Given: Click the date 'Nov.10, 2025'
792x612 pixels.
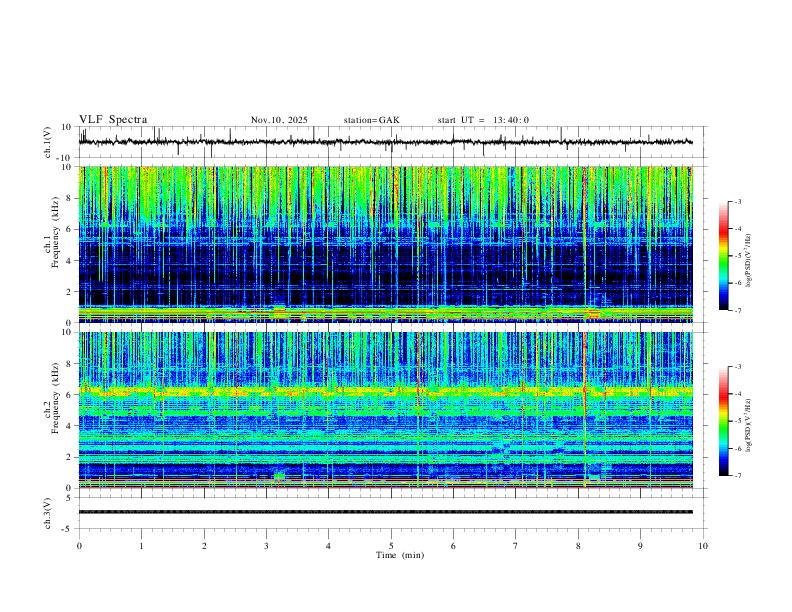Looking at the screenshot, I should click(279, 120).
